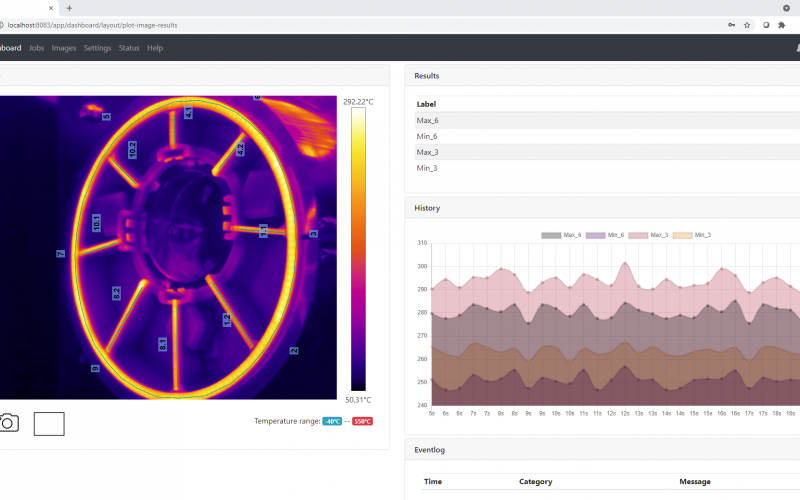Click the Help navigation link
Image resolution: width=800 pixels, height=500 pixels.
[155, 48]
